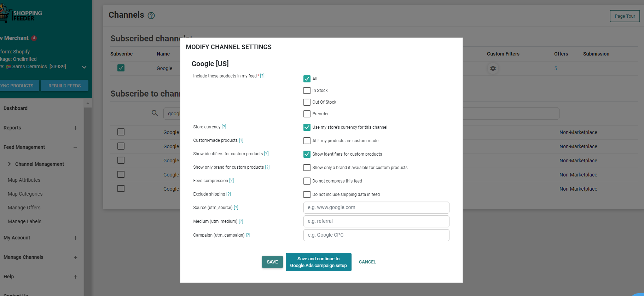
Task: Click the REBUILD FEEDS button
Action: click(65, 86)
